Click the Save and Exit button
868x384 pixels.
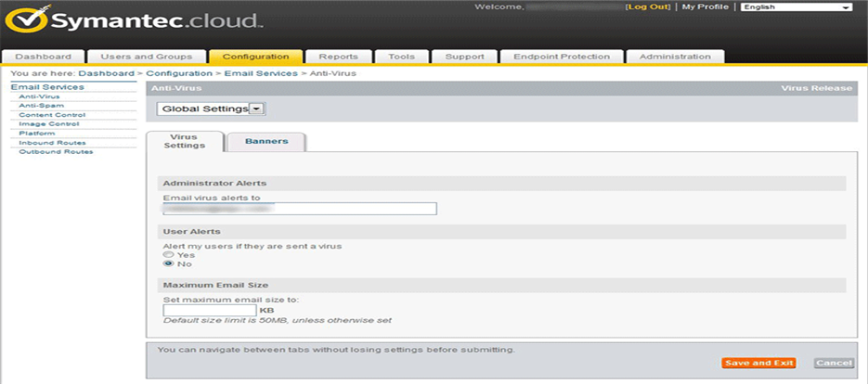758,363
